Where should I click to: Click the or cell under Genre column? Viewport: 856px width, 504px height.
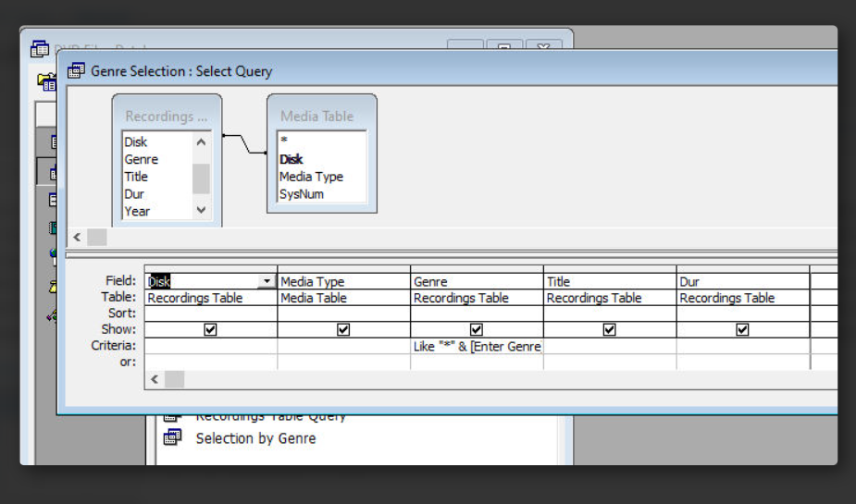pyautogui.click(x=477, y=363)
